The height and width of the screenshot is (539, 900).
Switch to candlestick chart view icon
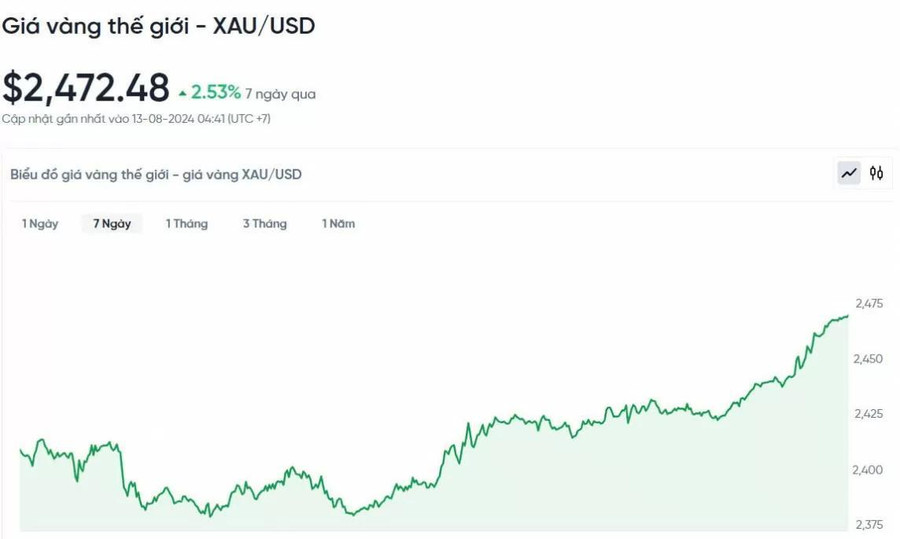[876, 173]
